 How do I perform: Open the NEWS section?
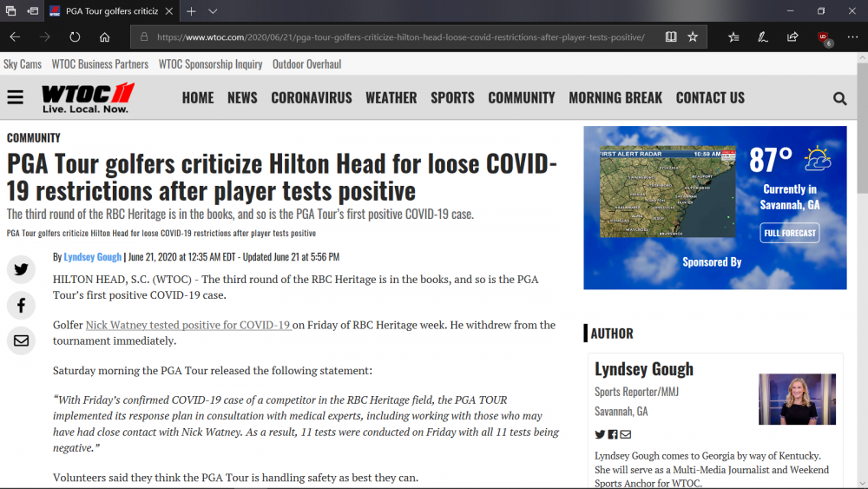point(242,98)
